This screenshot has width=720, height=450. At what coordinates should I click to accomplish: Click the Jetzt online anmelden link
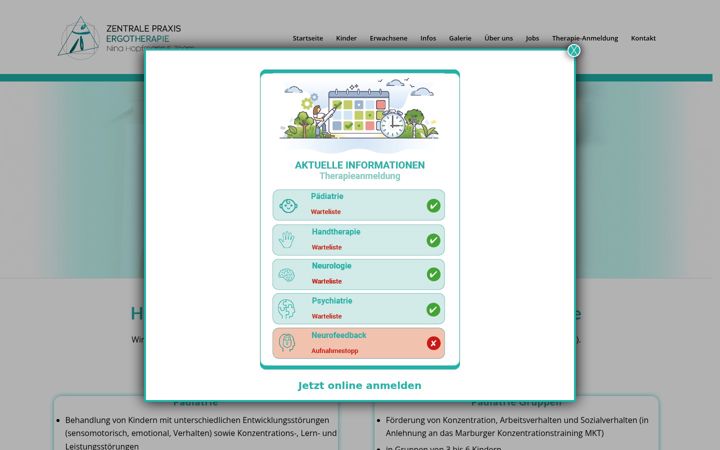(x=360, y=385)
